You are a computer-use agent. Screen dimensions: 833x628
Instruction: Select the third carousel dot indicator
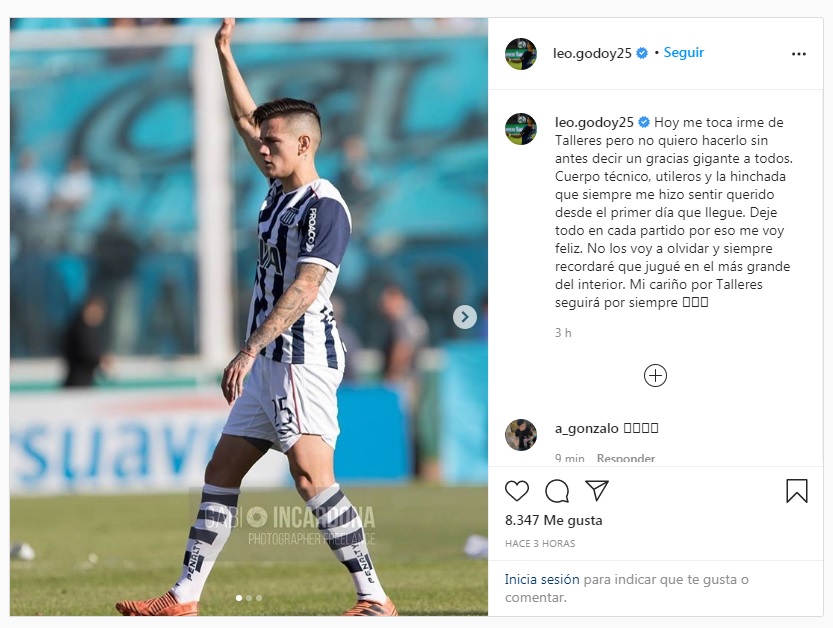pos(259,598)
